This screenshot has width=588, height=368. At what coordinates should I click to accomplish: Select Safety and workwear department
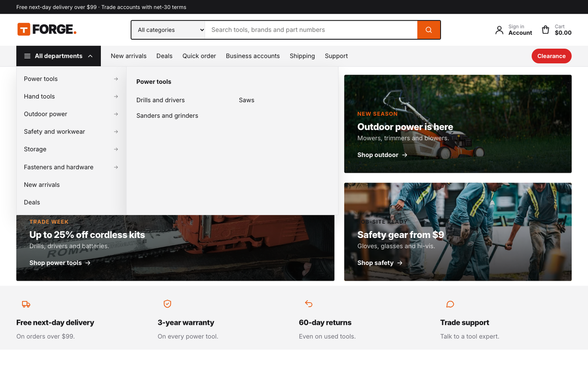71,131
